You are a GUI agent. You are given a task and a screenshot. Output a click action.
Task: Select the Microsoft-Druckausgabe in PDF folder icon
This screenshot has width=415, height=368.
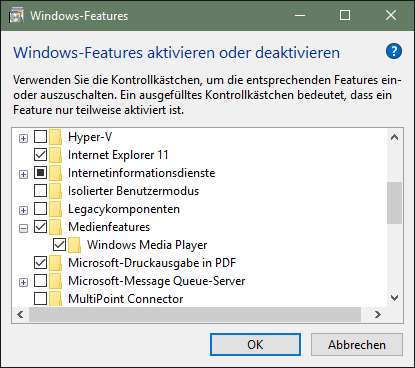[x=55, y=263]
